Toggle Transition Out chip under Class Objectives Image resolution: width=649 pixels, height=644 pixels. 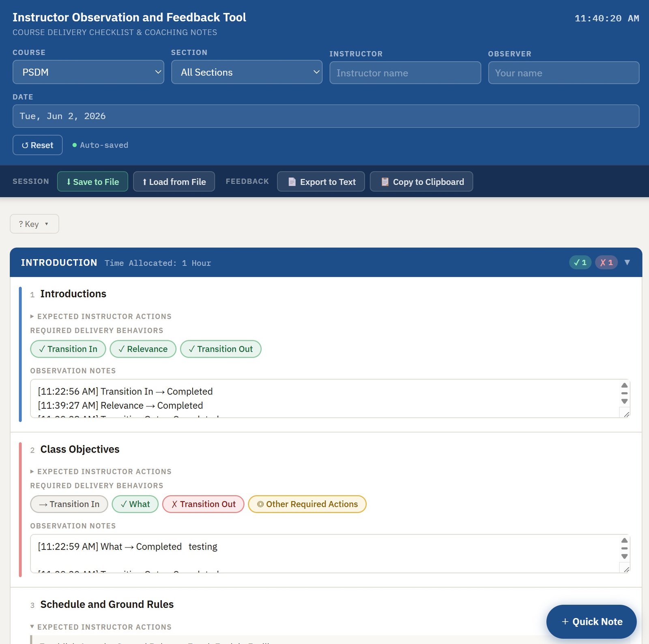[203, 504]
